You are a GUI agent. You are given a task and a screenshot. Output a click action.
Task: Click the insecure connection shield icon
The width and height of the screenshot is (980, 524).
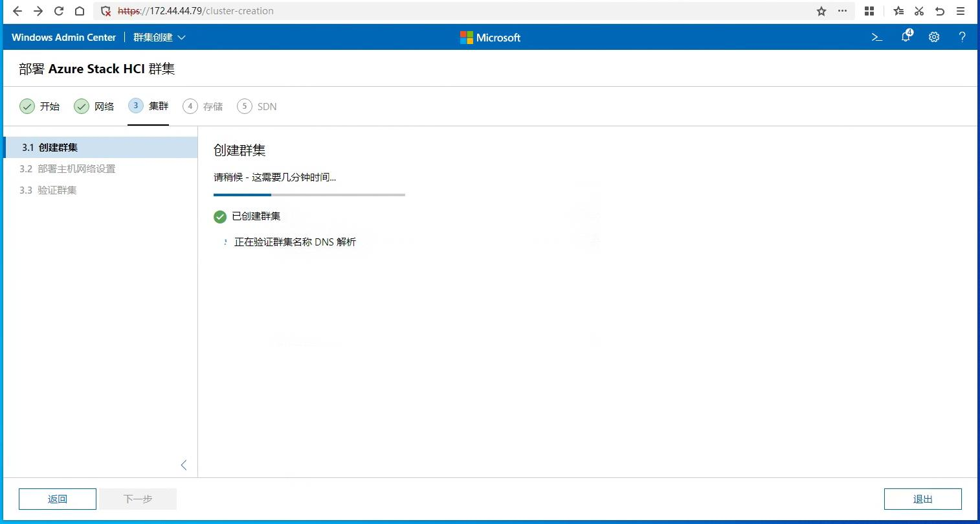(x=106, y=11)
